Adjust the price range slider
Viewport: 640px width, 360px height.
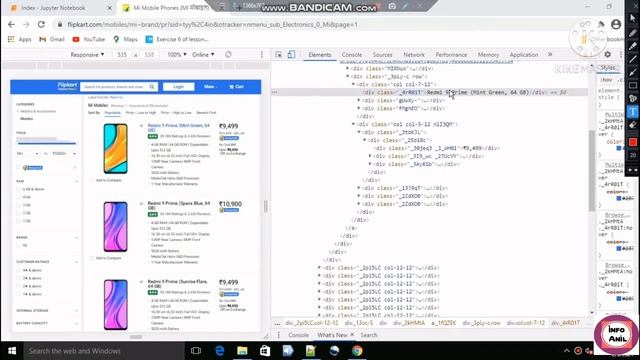tap(47, 143)
